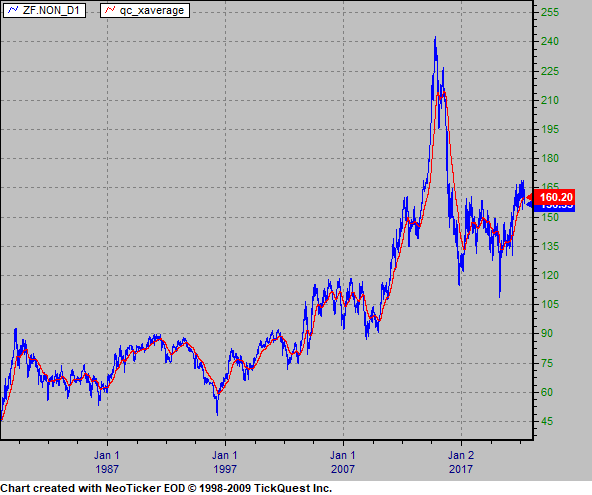The height and width of the screenshot is (495, 592).
Task: Click the Jan 2 2017 date label
Action: point(461,462)
